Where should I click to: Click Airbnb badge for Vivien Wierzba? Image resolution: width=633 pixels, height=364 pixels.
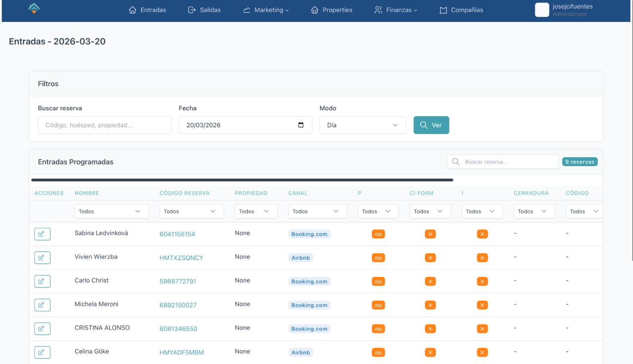pos(301,258)
